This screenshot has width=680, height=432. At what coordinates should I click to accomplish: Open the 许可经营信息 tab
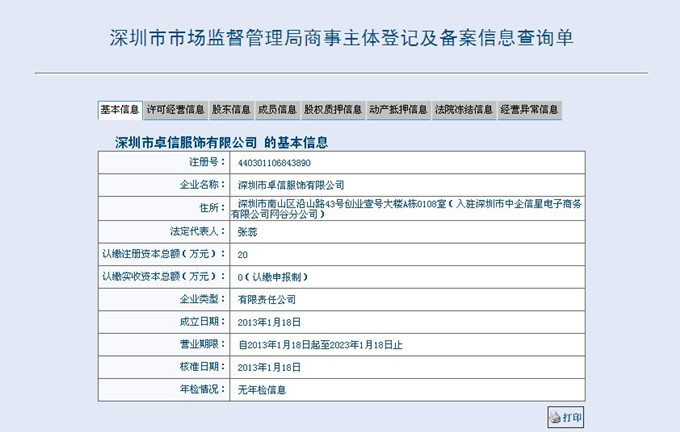175,110
